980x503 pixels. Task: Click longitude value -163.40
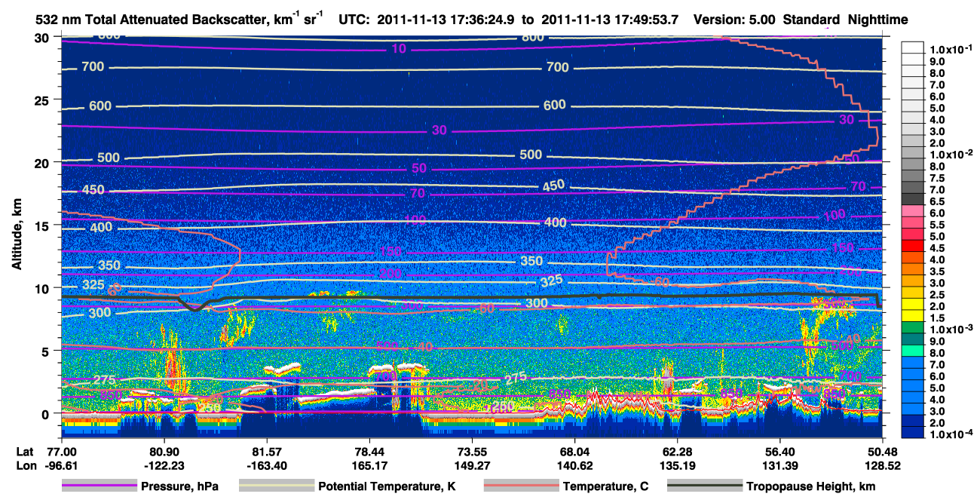[x=267, y=465]
